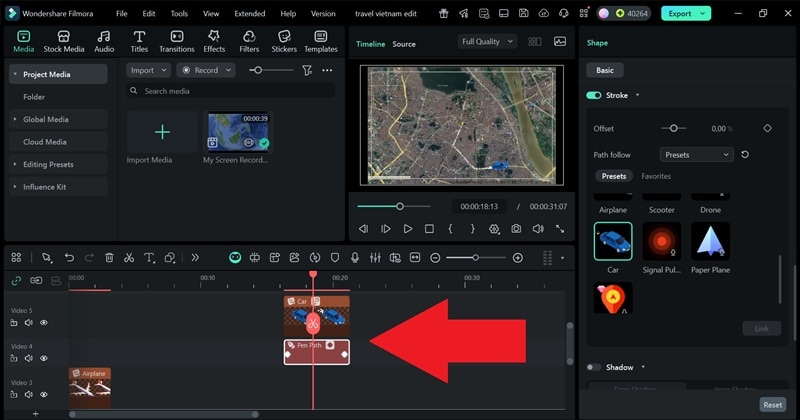This screenshot has height=420, width=800.
Task: Click the Reset button
Action: click(x=772, y=405)
